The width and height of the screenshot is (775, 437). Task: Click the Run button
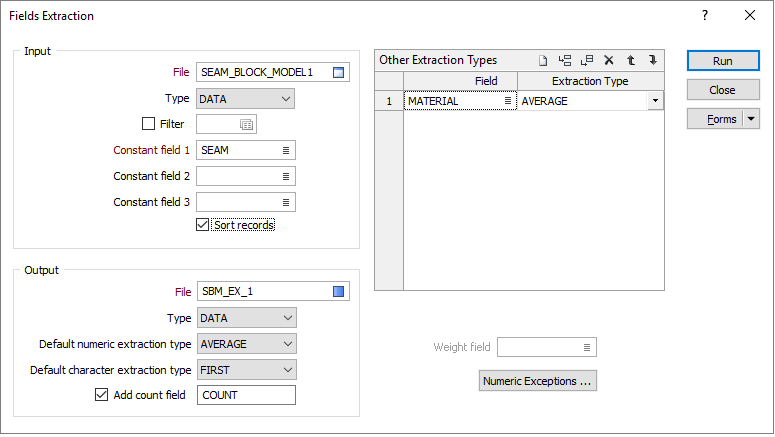click(723, 61)
